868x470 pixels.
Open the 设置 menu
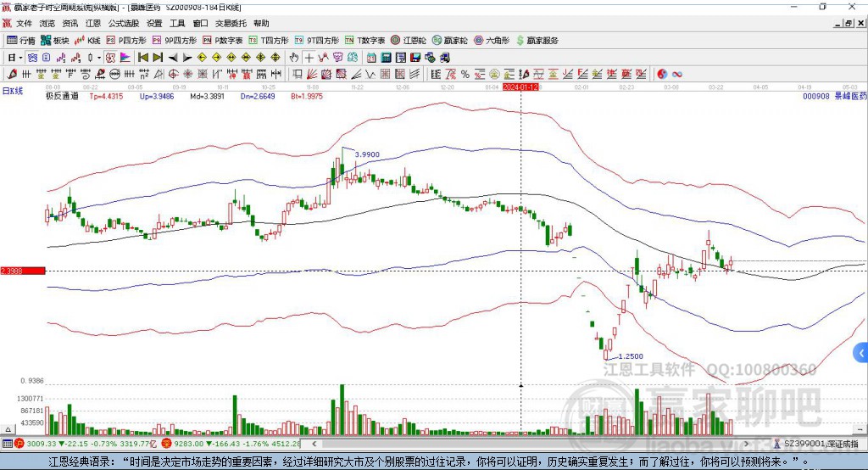click(x=154, y=23)
